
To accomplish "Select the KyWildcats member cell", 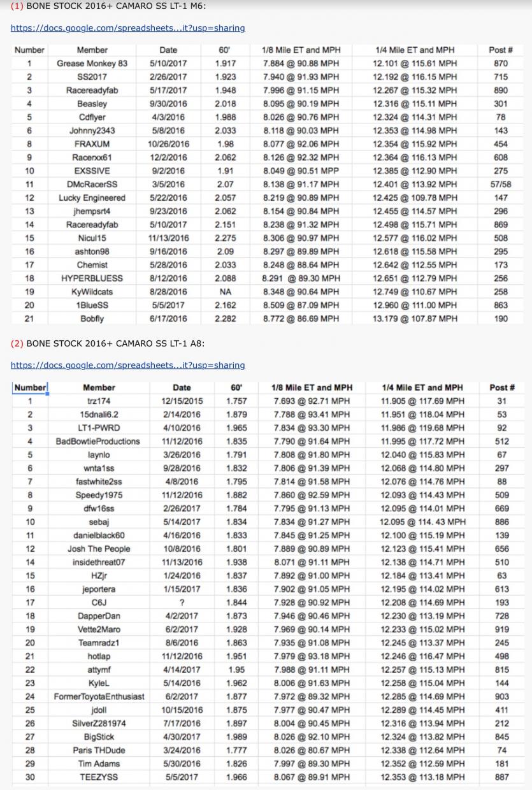I will click(92, 292).
